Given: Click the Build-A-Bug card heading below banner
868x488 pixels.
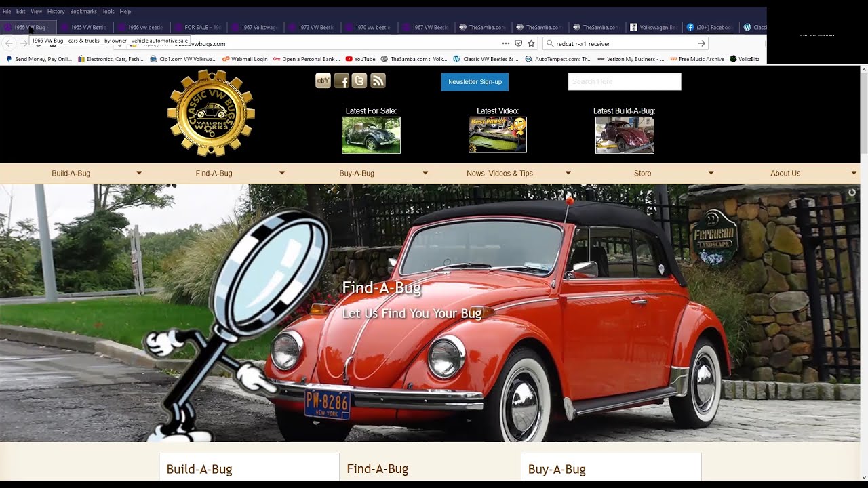Looking at the screenshot, I should coord(199,469).
